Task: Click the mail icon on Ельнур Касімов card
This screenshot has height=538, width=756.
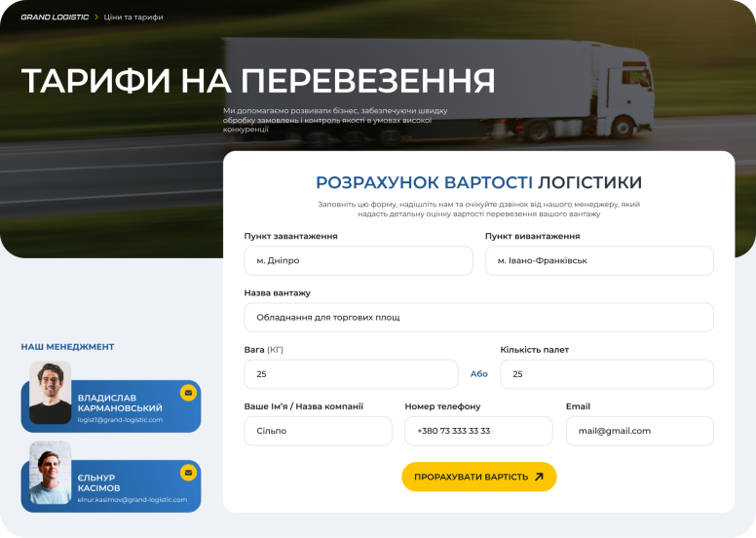Action: 189,473
